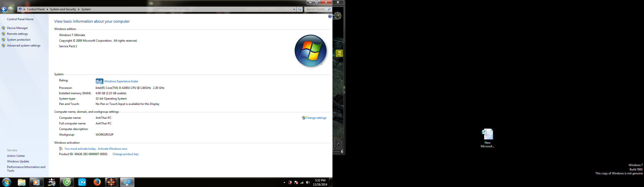The height and width of the screenshot is (187, 644).
Task: Click the taskbar clock showing 5:32 PM
Action: pos(320,182)
